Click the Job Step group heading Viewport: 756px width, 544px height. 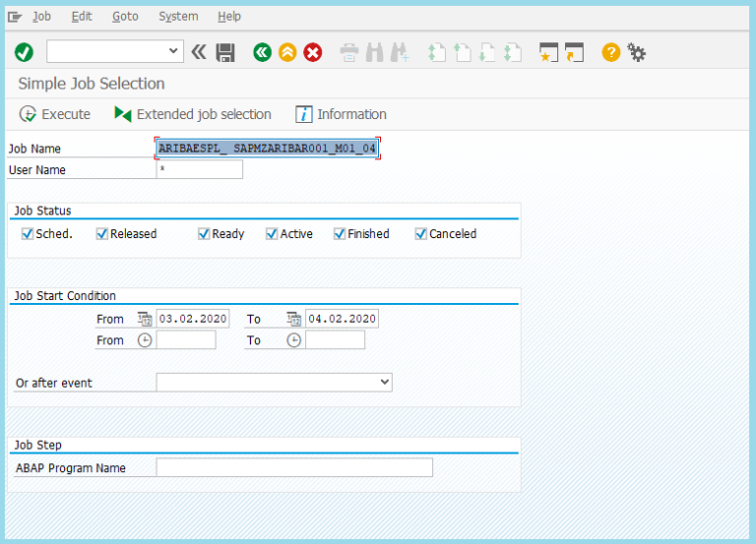pyautogui.click(x=37, y=445)
